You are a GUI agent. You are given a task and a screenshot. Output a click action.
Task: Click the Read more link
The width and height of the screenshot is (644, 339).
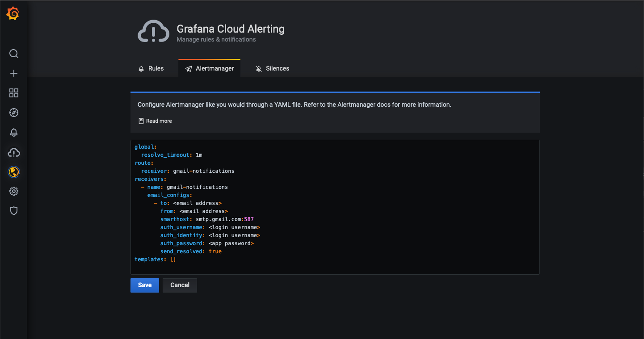(155, 121)
